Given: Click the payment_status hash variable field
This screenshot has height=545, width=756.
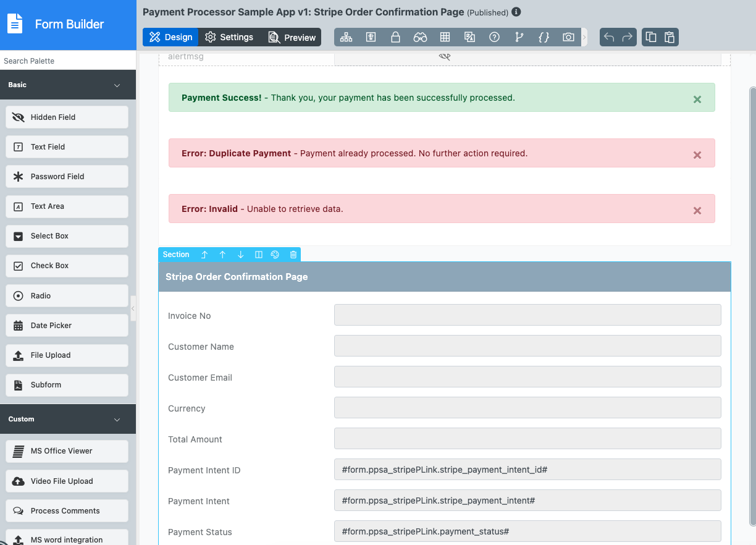Looking at the screenshot, I should pyautogui.click(x=527, y=531).
